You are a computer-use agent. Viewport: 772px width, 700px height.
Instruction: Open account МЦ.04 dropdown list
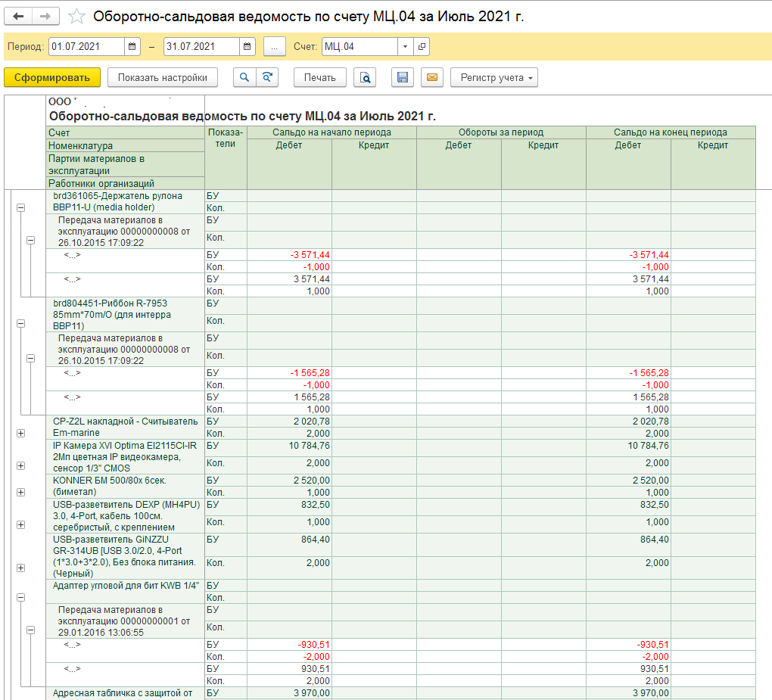406,47
